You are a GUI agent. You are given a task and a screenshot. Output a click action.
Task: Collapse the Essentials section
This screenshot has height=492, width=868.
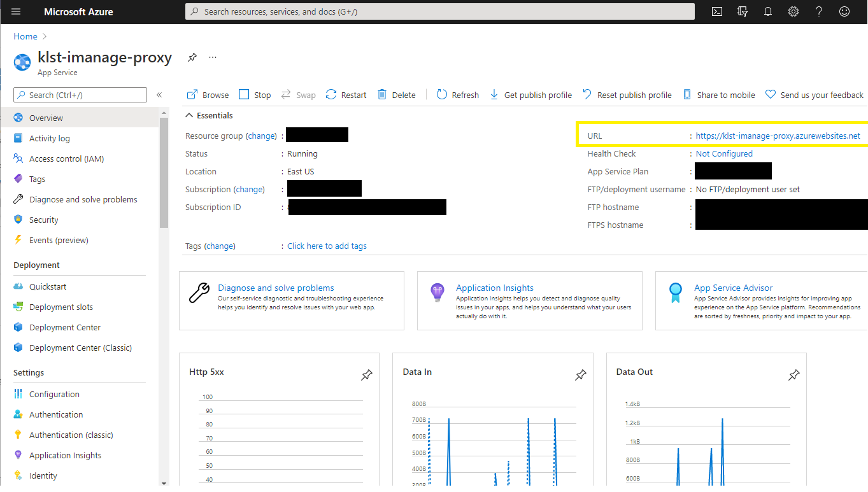[209, 115]
